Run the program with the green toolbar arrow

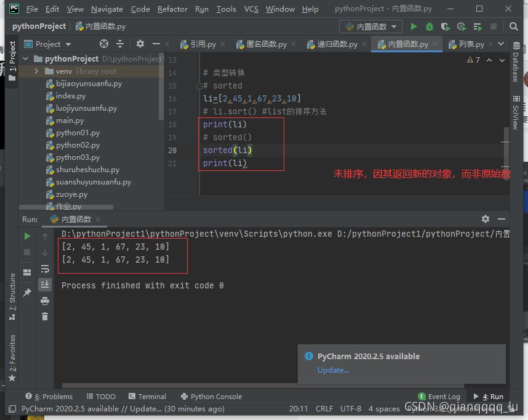(x=414, y=26)
